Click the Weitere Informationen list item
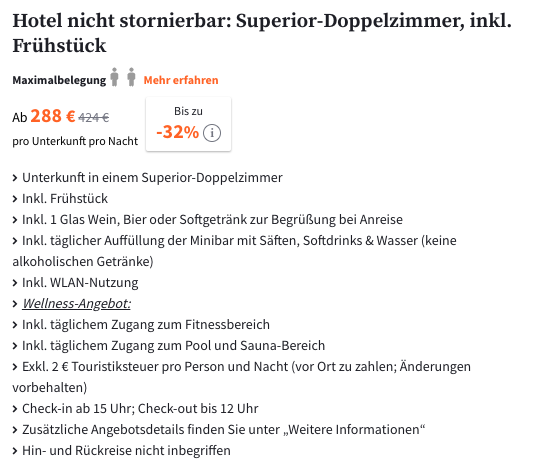Screen dimensions: 535x472 click(219, 430)
